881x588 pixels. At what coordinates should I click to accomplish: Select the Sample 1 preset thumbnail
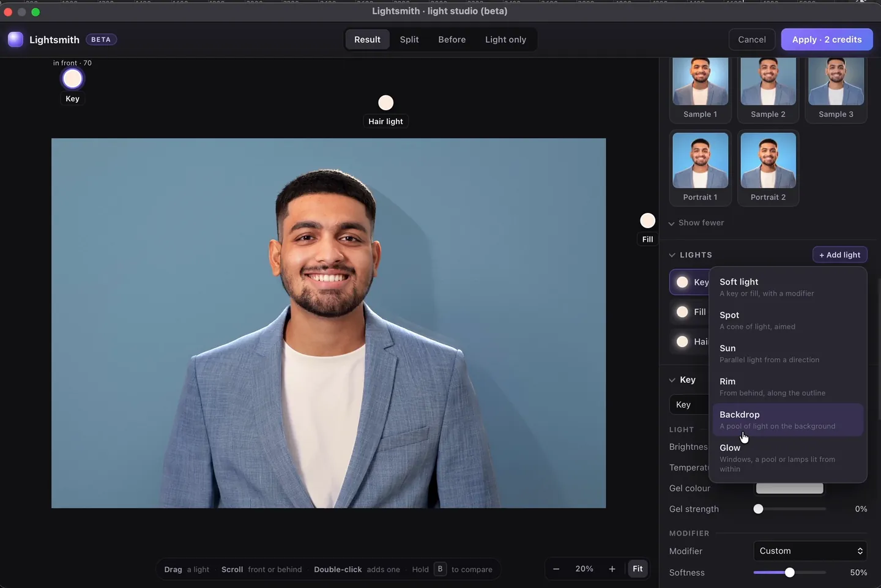[701, 89]
